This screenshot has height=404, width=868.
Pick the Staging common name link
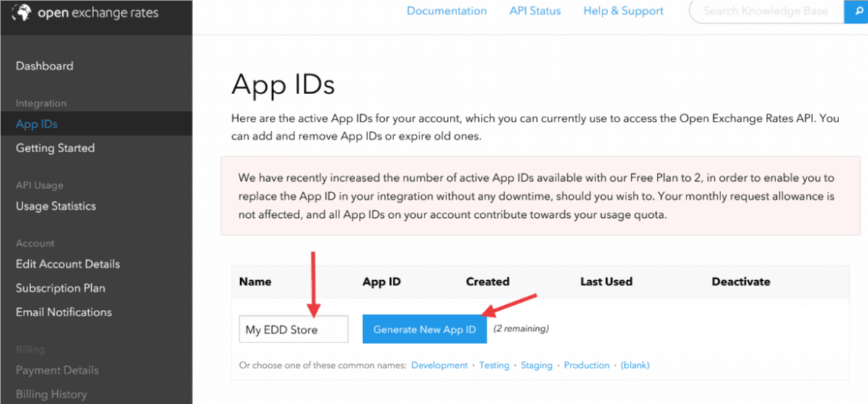[537, 366]
